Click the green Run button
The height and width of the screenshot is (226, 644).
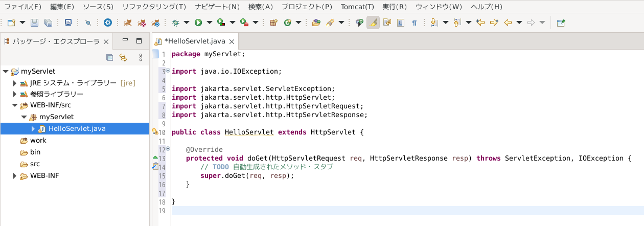[198, 22]
